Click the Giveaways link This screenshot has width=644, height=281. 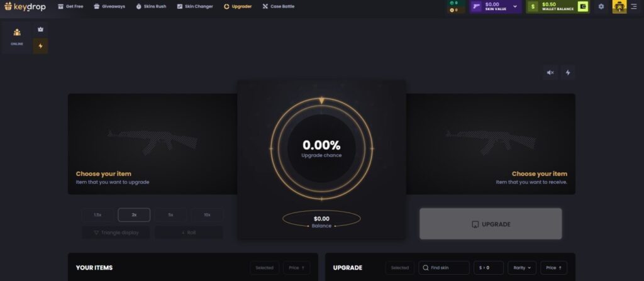(x=109, y=6)
